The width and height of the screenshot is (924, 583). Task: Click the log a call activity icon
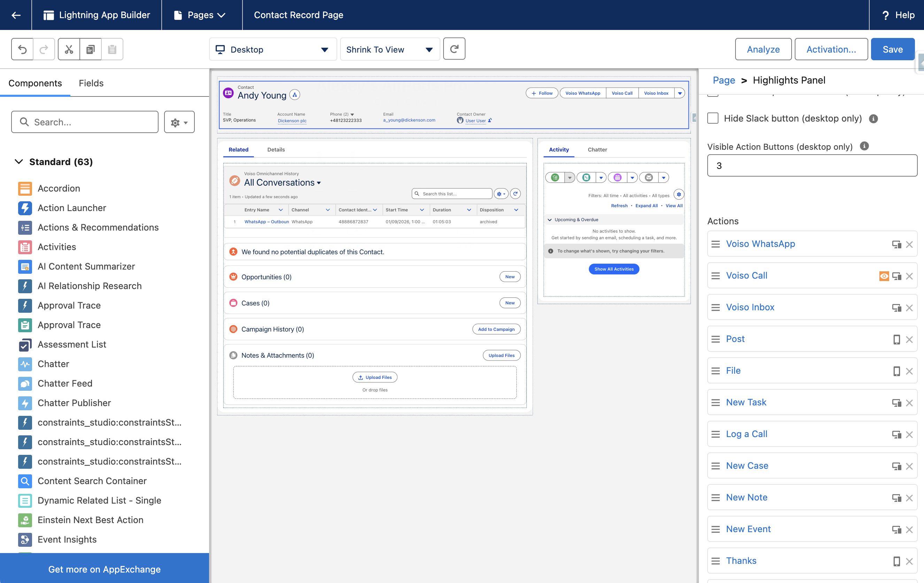tap(586, 177)
